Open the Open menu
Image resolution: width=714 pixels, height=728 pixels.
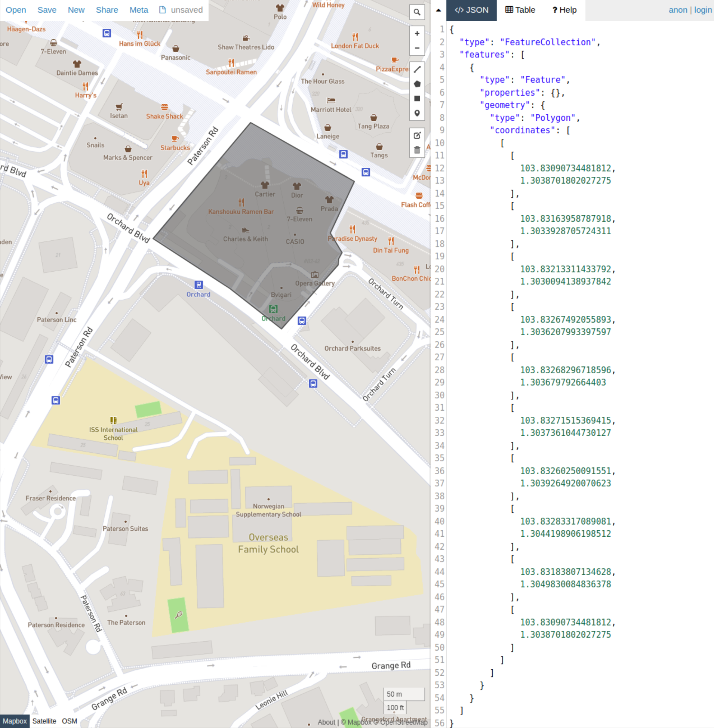(16, 10)
